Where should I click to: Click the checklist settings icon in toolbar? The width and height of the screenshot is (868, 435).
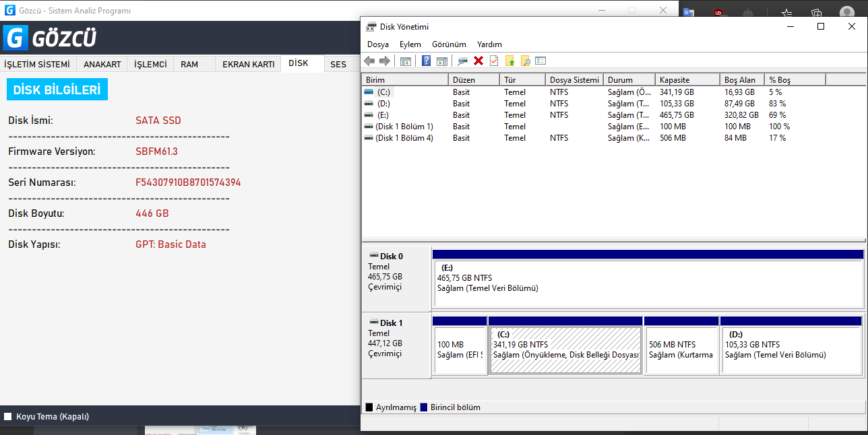coord(540,61)
